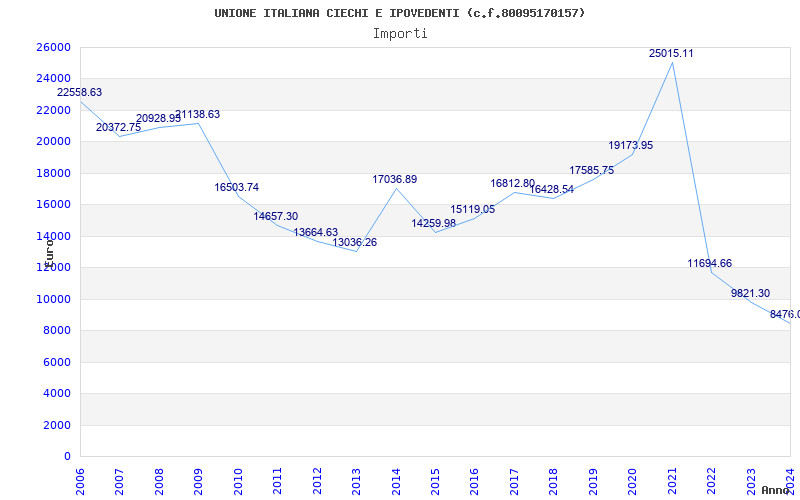Click the 13664.63 value label
The image size is (800, 500).
[x=315, y=233]
